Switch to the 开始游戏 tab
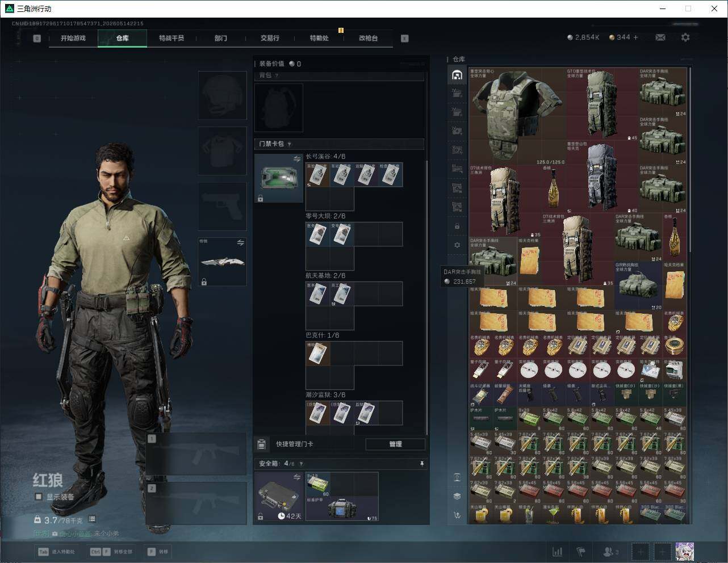Image resolution: width=728 pixels, height=563 pixels. (x=73, y=38)
